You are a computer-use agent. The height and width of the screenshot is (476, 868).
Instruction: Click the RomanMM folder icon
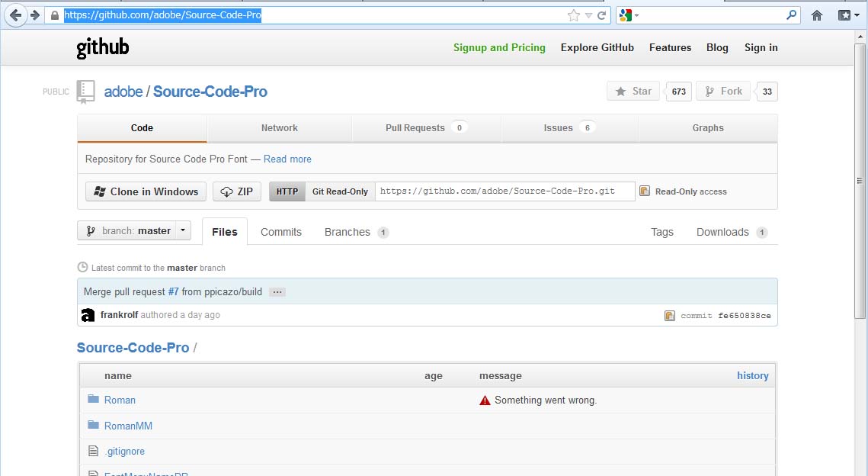click(x=94, y=425)
